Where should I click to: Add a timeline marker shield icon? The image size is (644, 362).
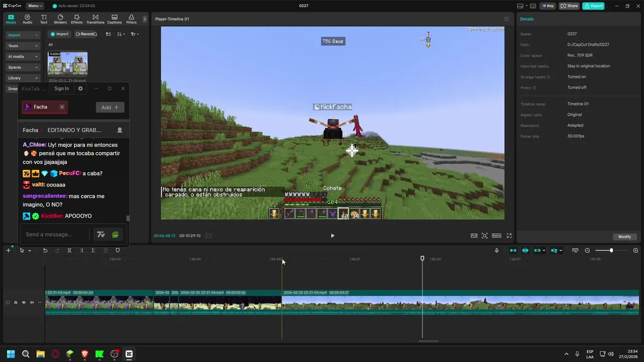coord(118,250)
